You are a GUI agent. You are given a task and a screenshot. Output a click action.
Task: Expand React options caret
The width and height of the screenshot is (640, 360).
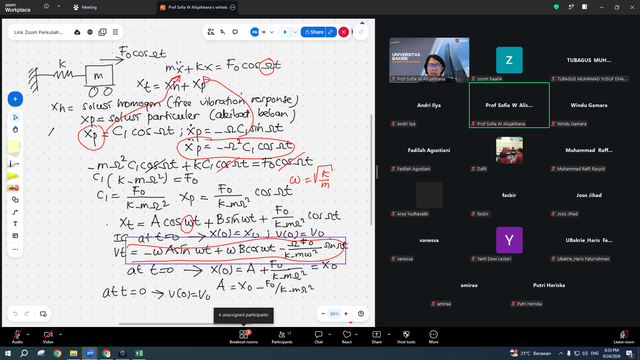click(356, 334)
